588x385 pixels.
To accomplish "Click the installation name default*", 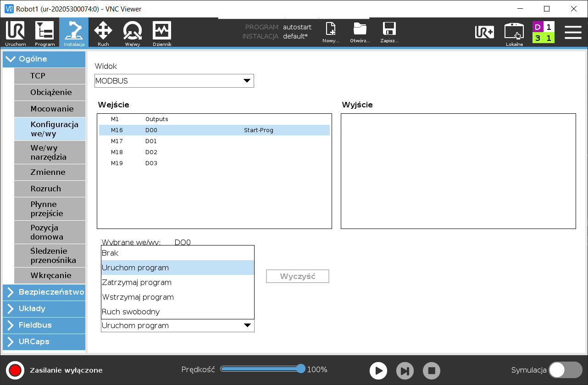I will click(295, 36).
